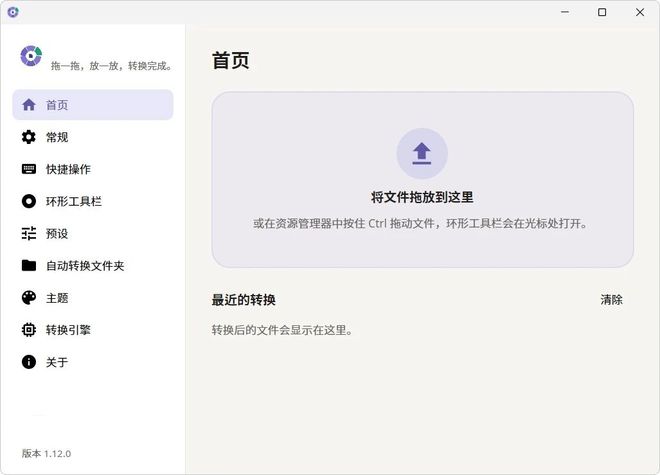Click the 首页 page title heading
Viewport: 660px width, 475px height.
tap(231, 60)
